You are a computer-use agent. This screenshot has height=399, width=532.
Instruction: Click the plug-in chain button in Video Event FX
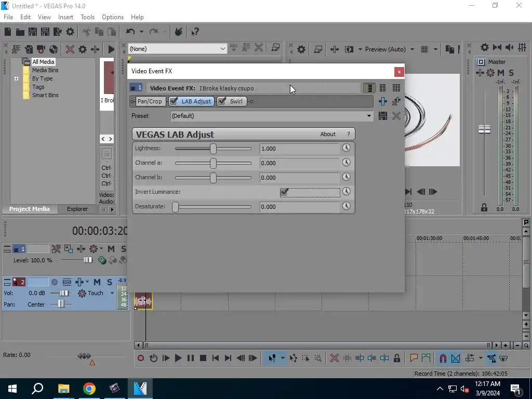click(383, 101)
